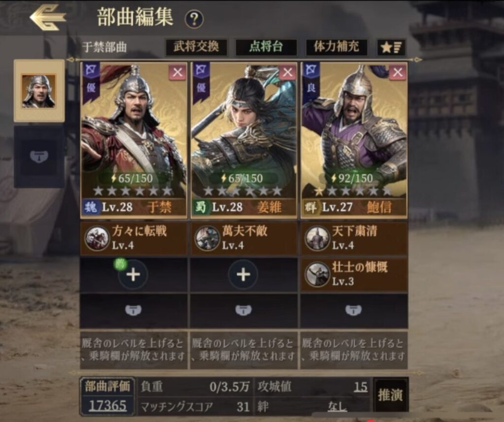Add a skill to 于禁's empty plus slot
Image resolution: width=504 pixels, height=422 pixels.
pyautogui.click(x=133, y=274)
